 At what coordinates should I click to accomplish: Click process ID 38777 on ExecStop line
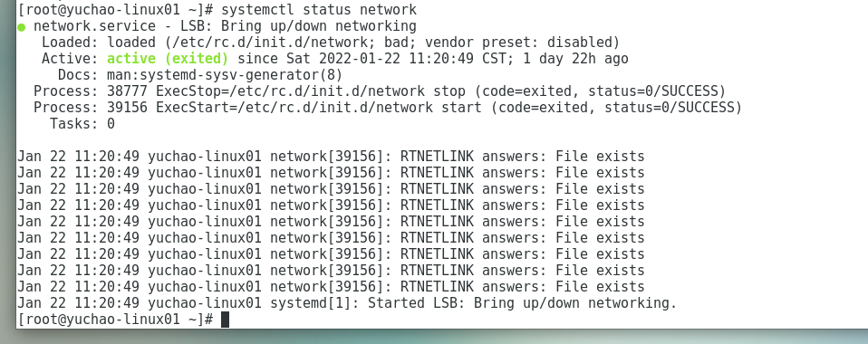click(x=128, y=91)
